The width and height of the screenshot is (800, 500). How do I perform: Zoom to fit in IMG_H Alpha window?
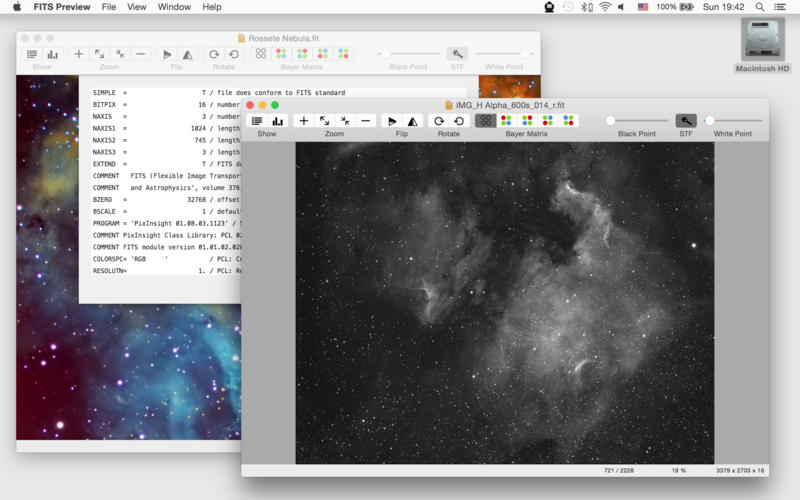point(324,121)
